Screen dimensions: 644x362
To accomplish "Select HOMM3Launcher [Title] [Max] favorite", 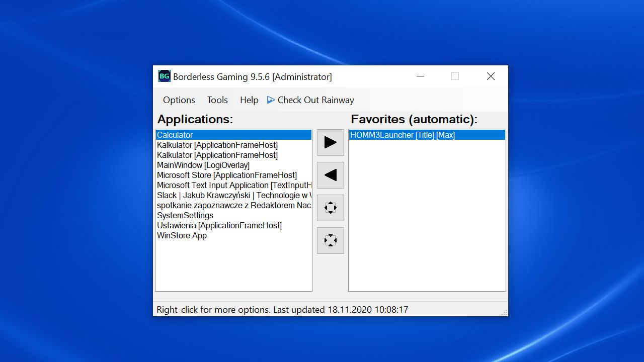I will 427,135.
